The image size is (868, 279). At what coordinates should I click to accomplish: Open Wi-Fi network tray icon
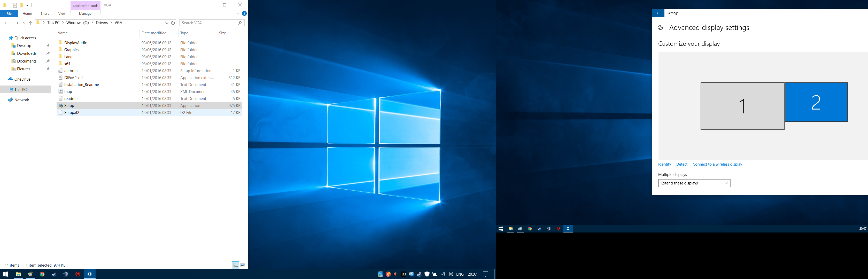click(443, 274)
